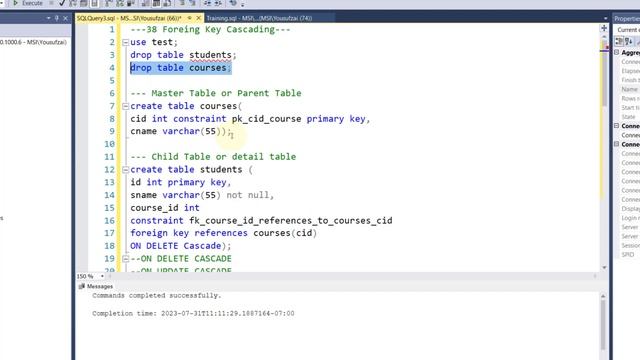This screenshot has width=640, height=360.
Task: Click Decrease Indent toolbar icon
Action: 208,3
